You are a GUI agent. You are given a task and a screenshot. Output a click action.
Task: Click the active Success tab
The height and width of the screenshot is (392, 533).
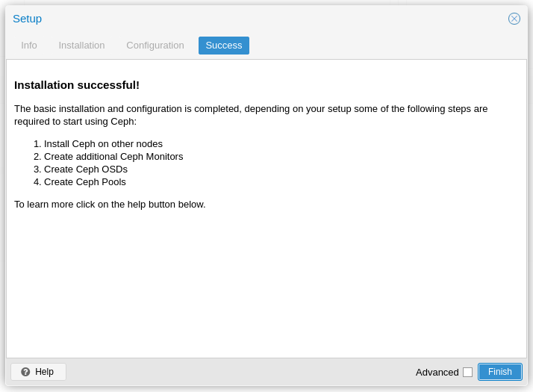(x=224, y=46)
